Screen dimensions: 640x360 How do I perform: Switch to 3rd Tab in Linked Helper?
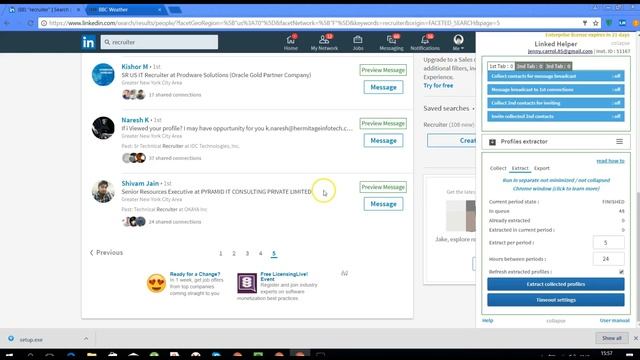pyautogui.click(x=558, y=66)
